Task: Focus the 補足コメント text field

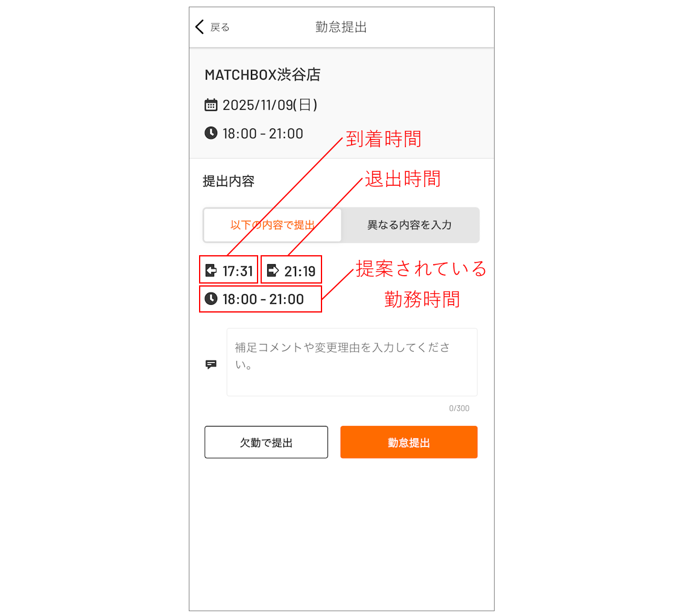Action: coord(352,363)
